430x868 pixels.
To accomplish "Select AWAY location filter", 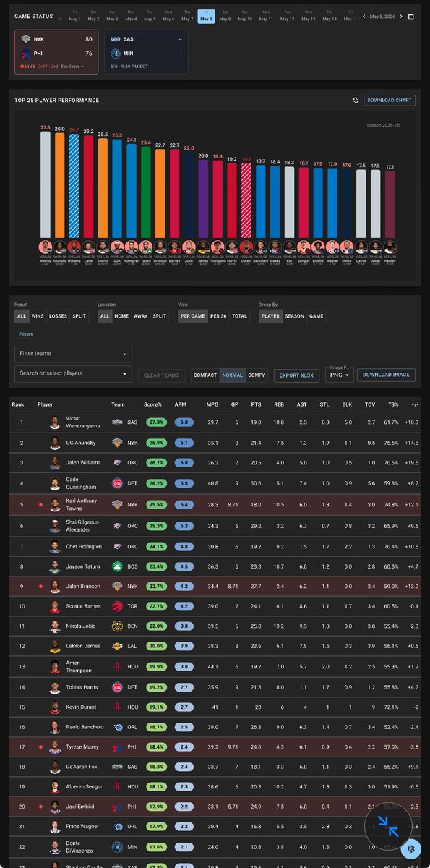I will click(140, 316).
